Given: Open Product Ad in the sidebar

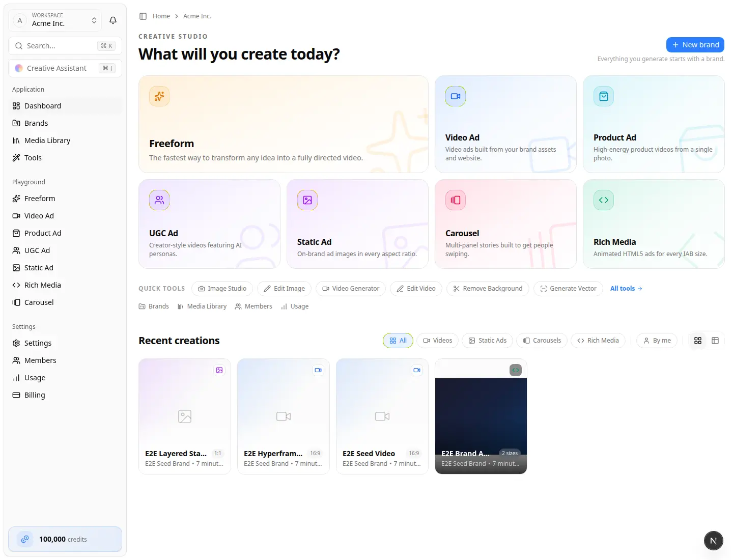Looking at the screenshot, I should coord(65,233).
